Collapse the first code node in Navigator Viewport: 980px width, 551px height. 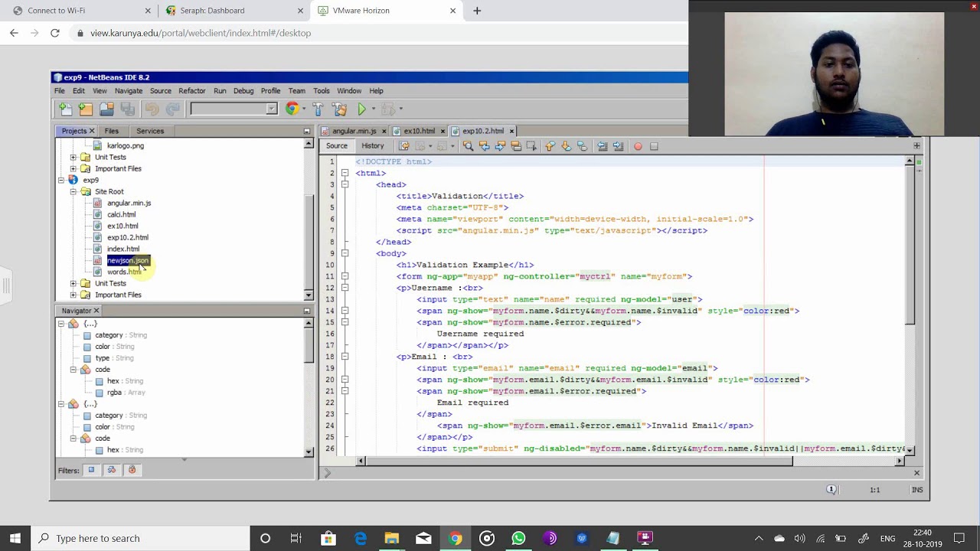(x=73, y=370)
